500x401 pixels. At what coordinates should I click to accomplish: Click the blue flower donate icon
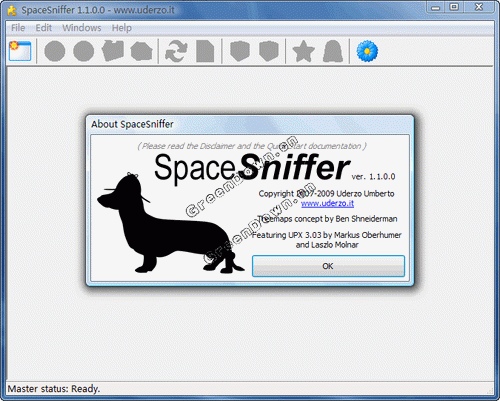click(x=367, y=51)
